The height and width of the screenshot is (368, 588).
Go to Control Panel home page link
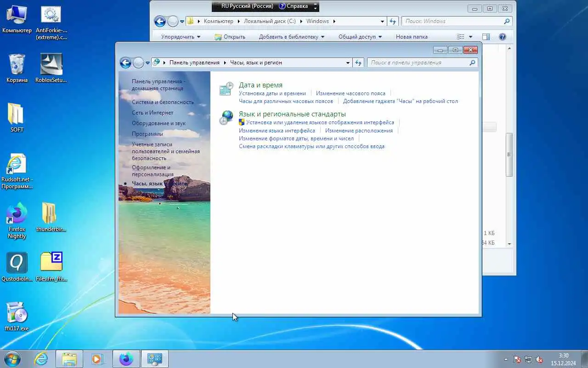[x=158, y=85]
